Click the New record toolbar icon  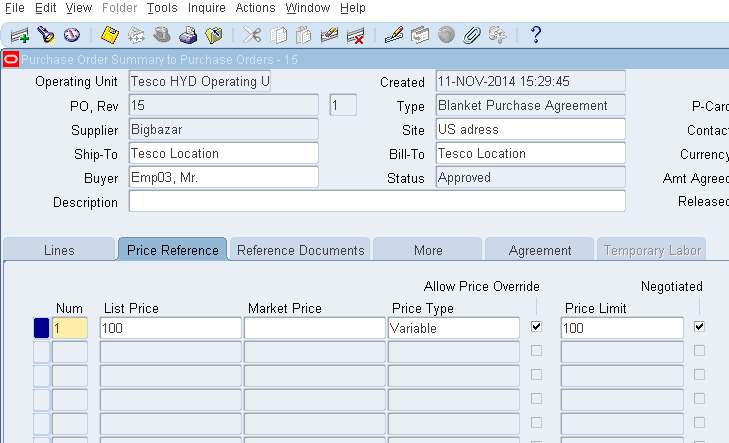(19, 35)
